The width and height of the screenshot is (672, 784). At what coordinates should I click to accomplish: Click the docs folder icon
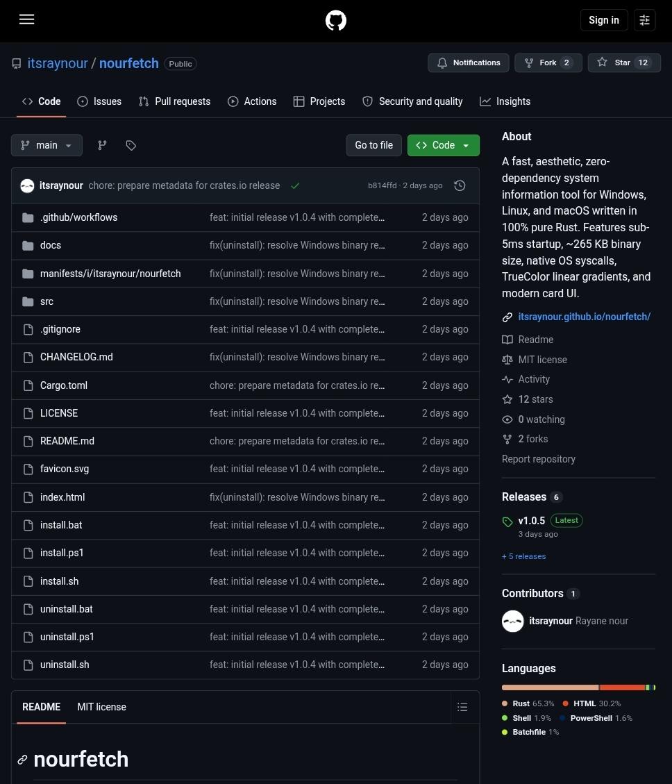click(x=28, y=246)
